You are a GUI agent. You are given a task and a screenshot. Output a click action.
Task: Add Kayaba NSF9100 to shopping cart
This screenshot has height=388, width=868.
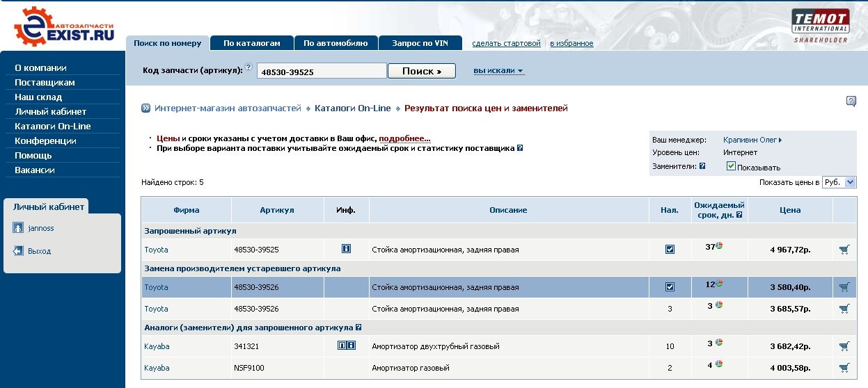click(x=844, y=368)
